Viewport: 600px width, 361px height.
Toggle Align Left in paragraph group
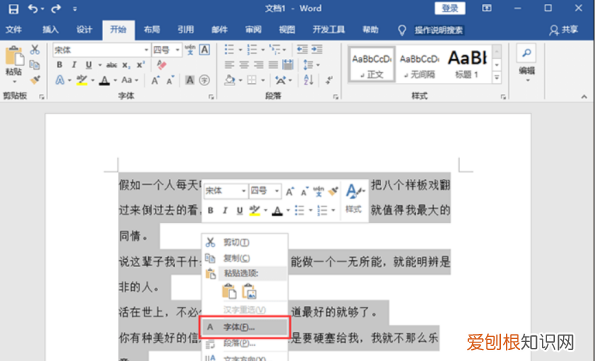coord(229,65)
